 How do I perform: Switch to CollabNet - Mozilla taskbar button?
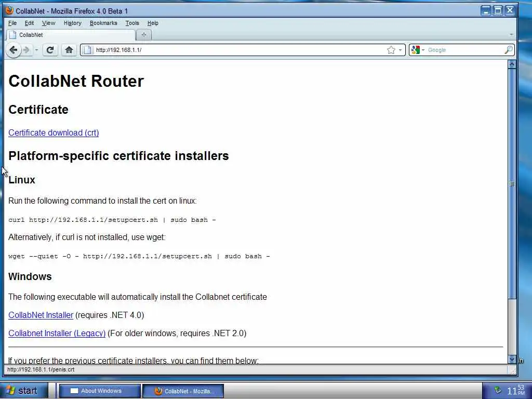coord(183,391)
